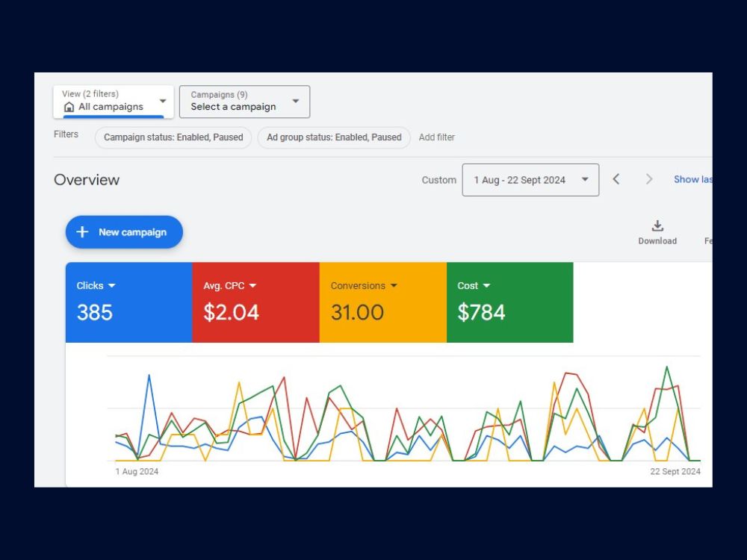This screenshot has width=747, height=560.
Task: Open the Avg. CPC metric dropdown arrow
Action: tap(253, 286)
